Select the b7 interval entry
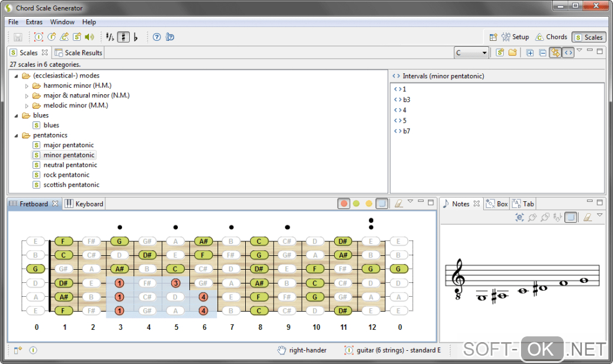This screenshot has height=364, width=613. [403, 131]
